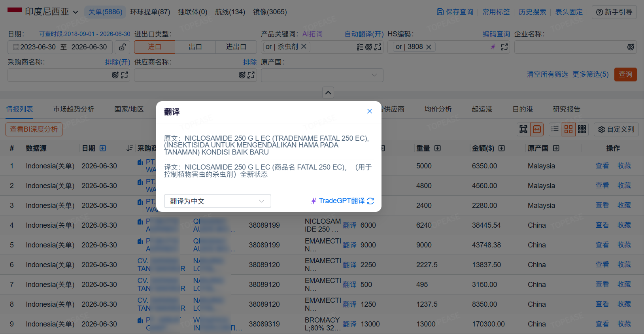Viewport: 644px width, 334px height.
Task: Open the 均价分析 tab
Action: (438, 109)
